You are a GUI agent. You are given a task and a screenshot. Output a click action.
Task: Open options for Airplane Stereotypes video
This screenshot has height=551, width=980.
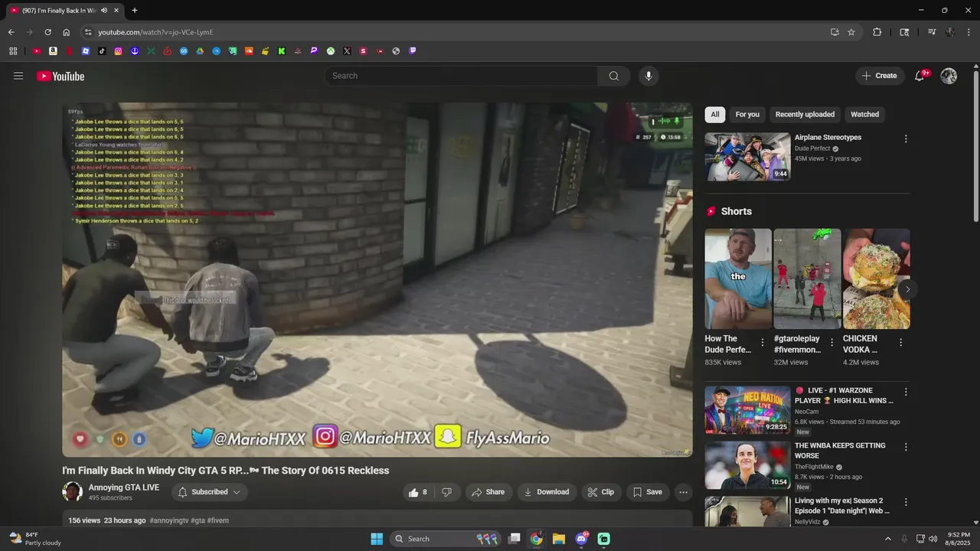pos(906,139)
